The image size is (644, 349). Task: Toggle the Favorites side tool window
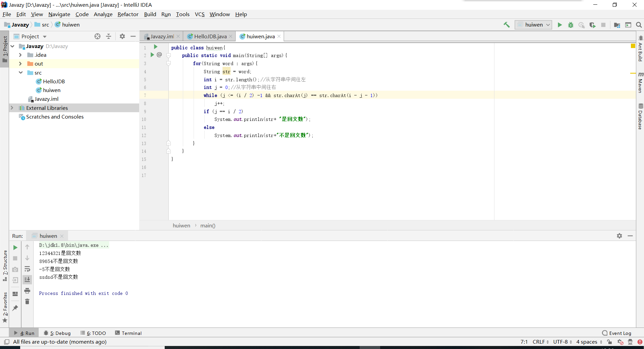pos(5,307)
